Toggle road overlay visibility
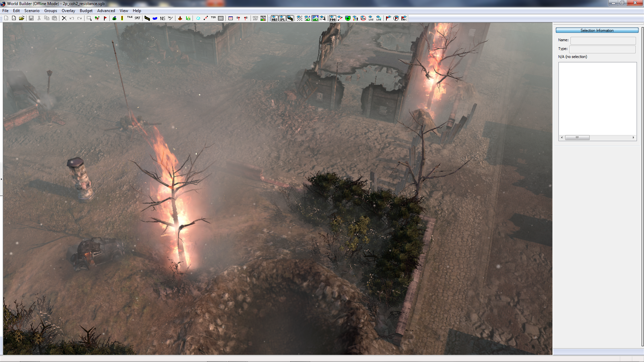 [290, 18]
